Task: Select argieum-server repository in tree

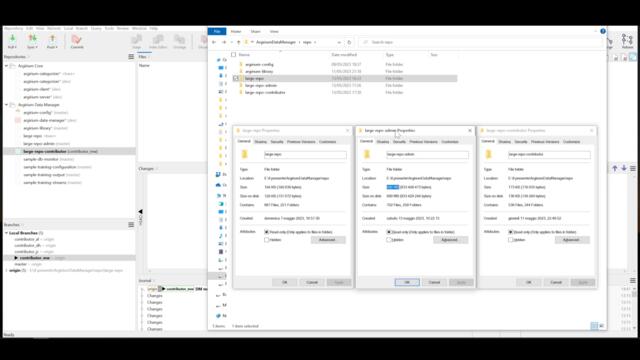Action: pos(42,97)
